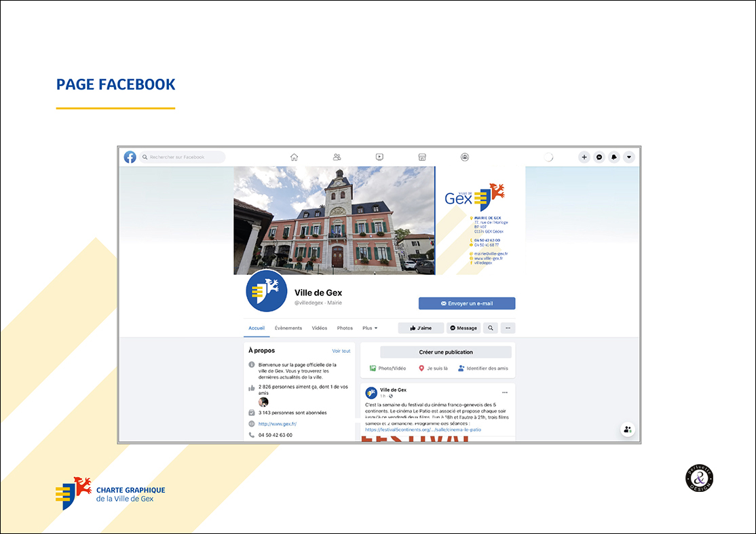The width and height of the screenshot is (756, 534).
Task: Switch to the Photos tab
Action: pyautogui.click(x=345, y=328)
